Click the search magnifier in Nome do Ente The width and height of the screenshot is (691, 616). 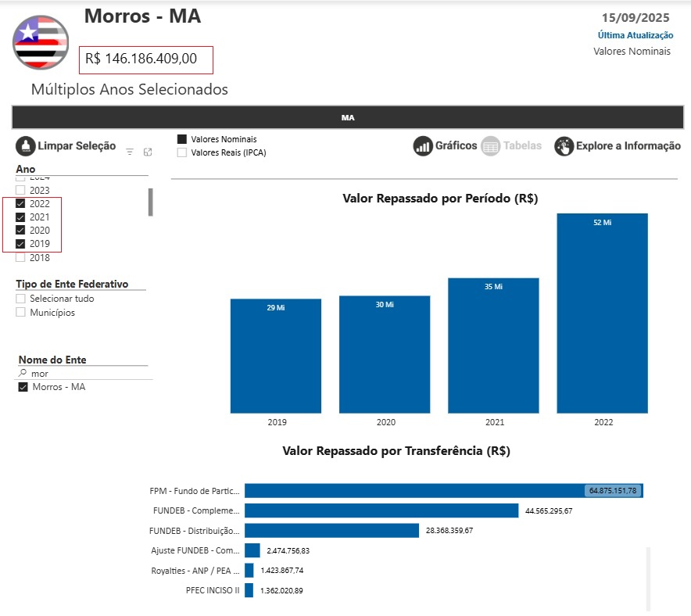pos(23,374)
